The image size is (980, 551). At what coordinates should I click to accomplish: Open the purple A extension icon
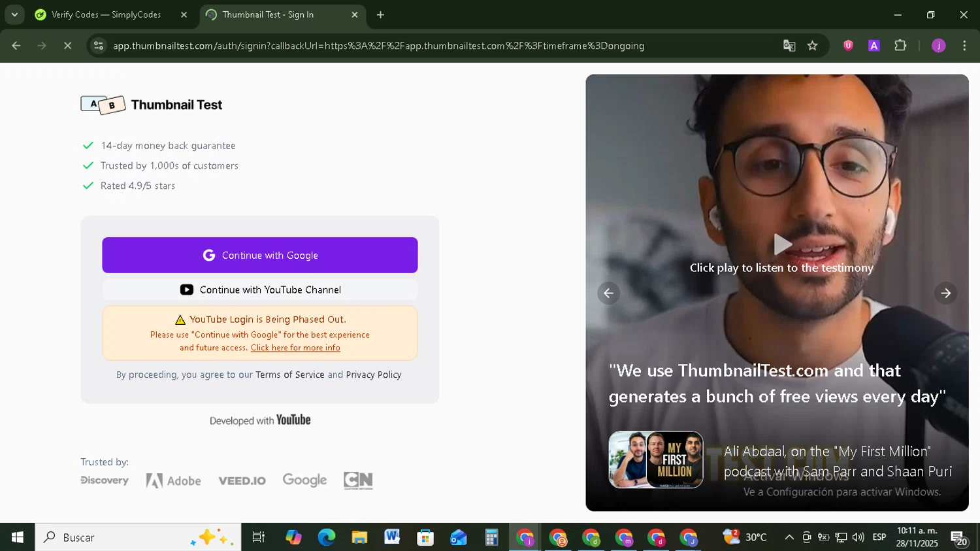point(874,46)
